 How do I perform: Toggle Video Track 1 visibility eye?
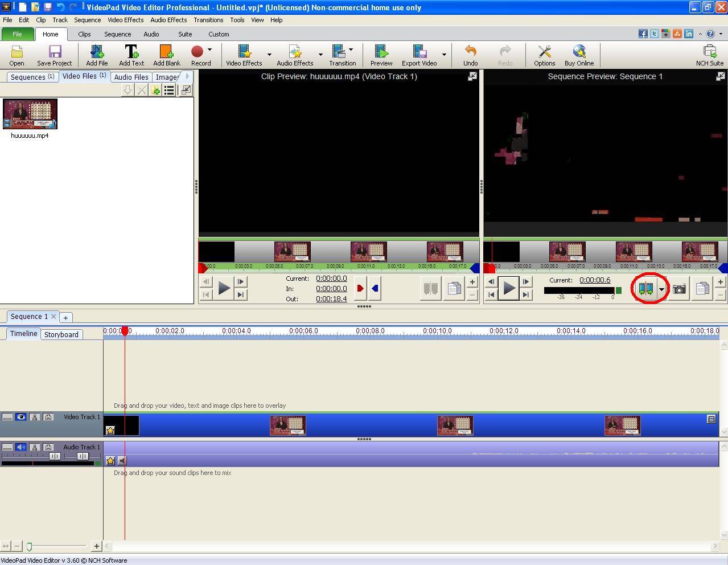click(x=21, y=417)
